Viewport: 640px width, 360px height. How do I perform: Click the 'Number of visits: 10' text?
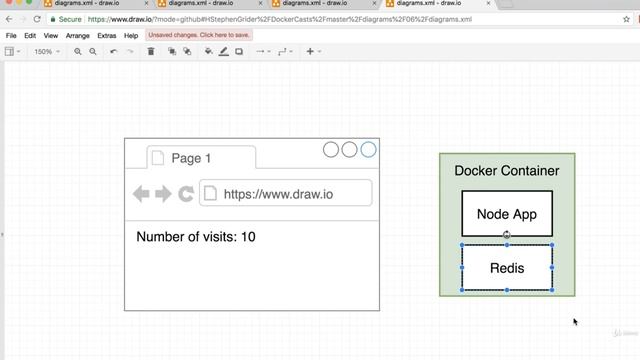196,237
